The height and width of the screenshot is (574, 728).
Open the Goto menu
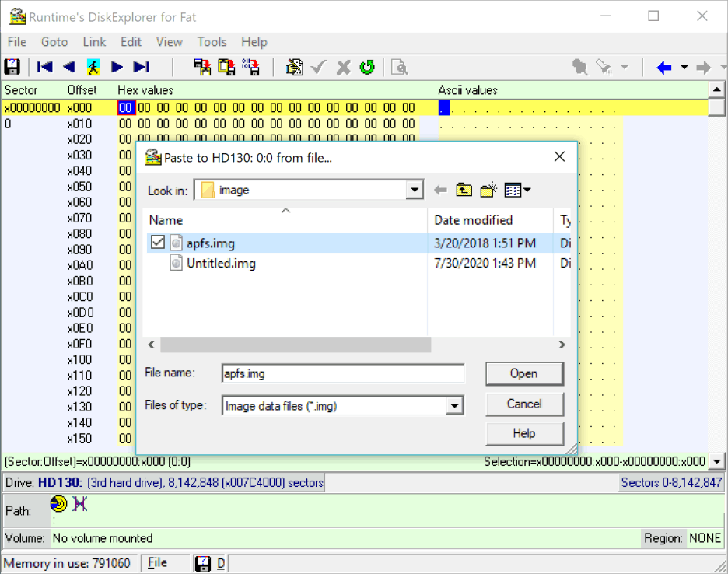coord(54,42)
